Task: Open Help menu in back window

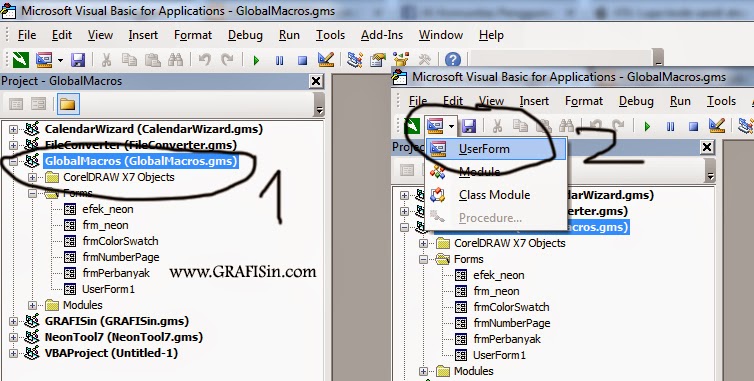Action: click(x=491, y=35)
